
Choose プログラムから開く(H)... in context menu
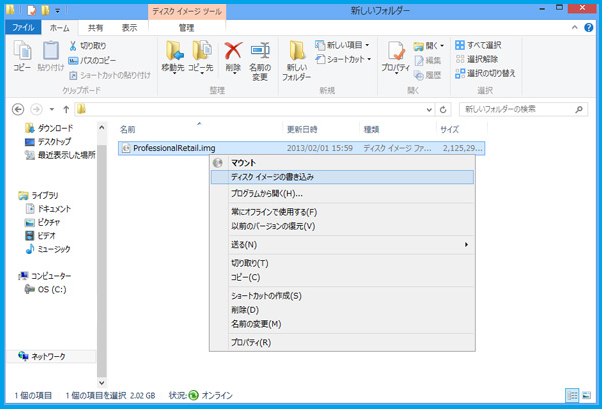(342, 194)
